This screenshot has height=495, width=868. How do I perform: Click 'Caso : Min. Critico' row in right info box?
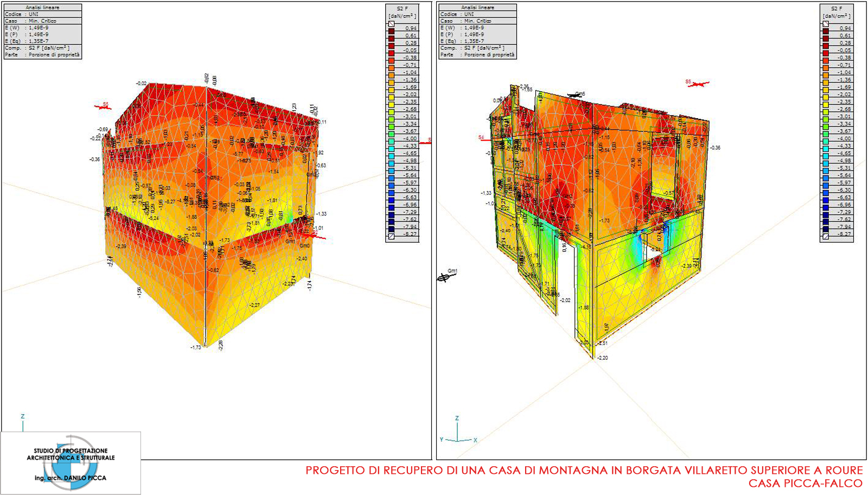coord(478,21)
